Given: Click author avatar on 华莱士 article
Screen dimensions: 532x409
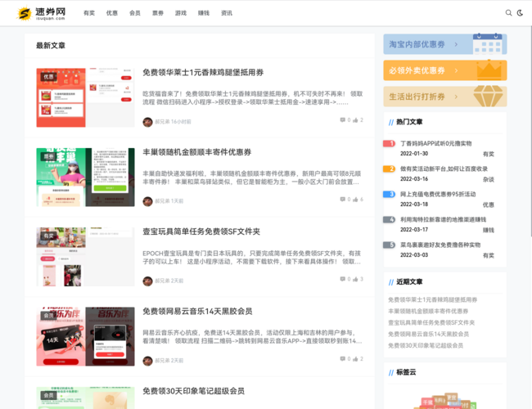Looking at the screenshot, I should [147, 122].
